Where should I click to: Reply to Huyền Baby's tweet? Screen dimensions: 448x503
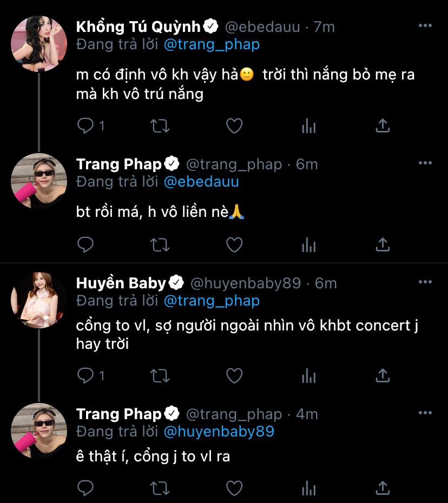(x=85, y=375)
